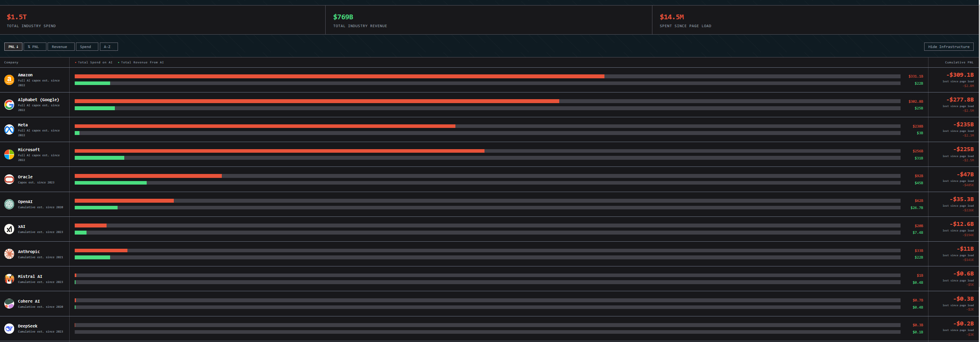Image resolution: width=980 pixels, height=342 pixels.
Task: Select the Anthropic starburst logo
Action: click(9, 254)
